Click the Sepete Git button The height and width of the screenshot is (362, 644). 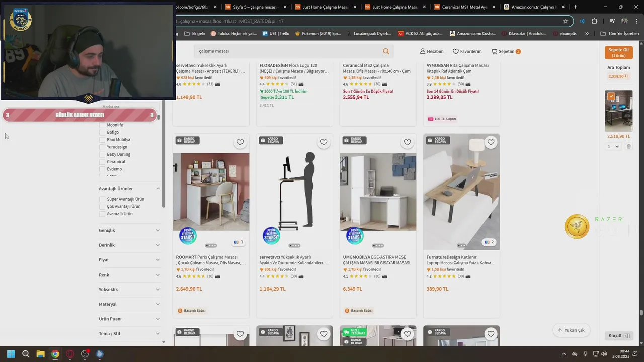[619, 52]
